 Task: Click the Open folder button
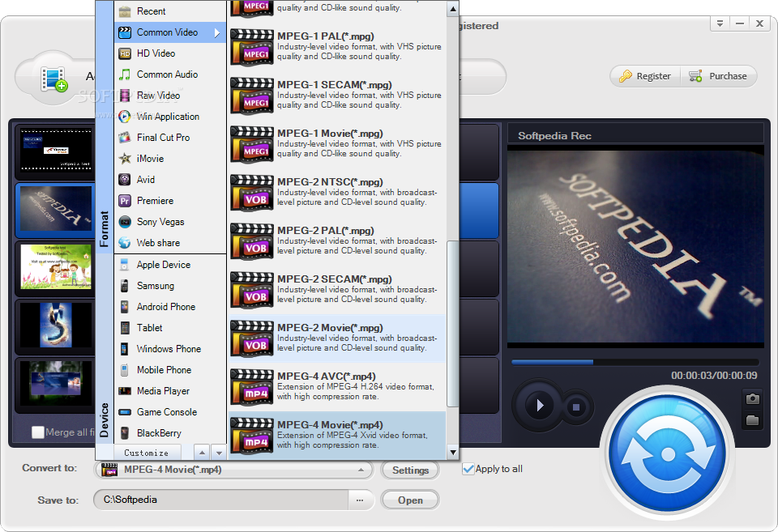(410, 500)
